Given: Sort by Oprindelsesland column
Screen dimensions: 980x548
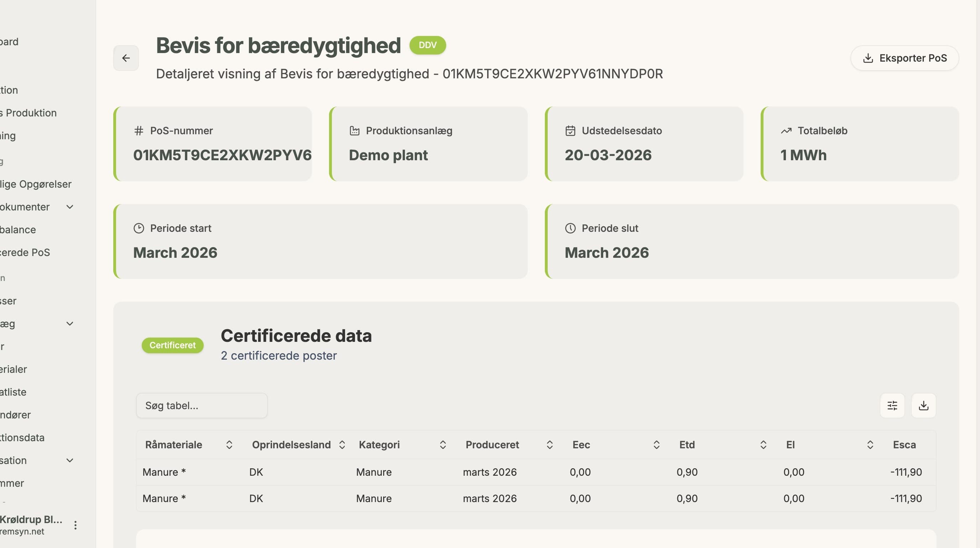Looking at the screenshot, I should (342, 445).
